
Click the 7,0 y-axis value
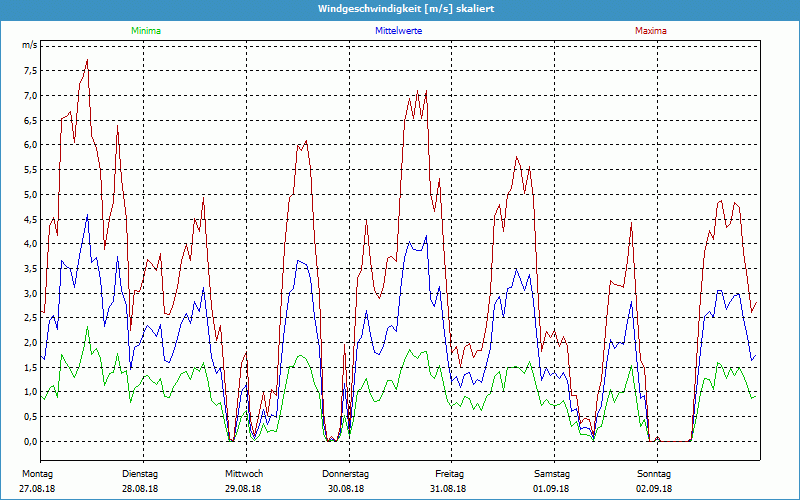coord(30,96)
